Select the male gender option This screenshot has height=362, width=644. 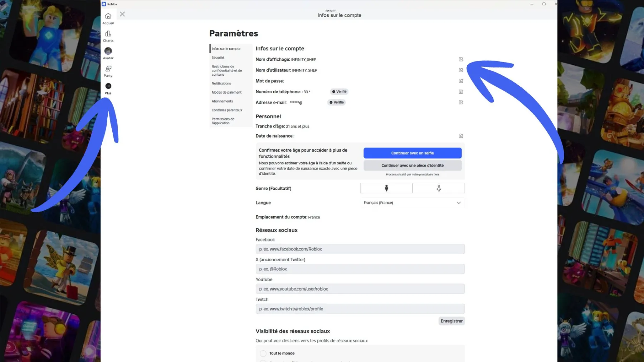(386, 188)
